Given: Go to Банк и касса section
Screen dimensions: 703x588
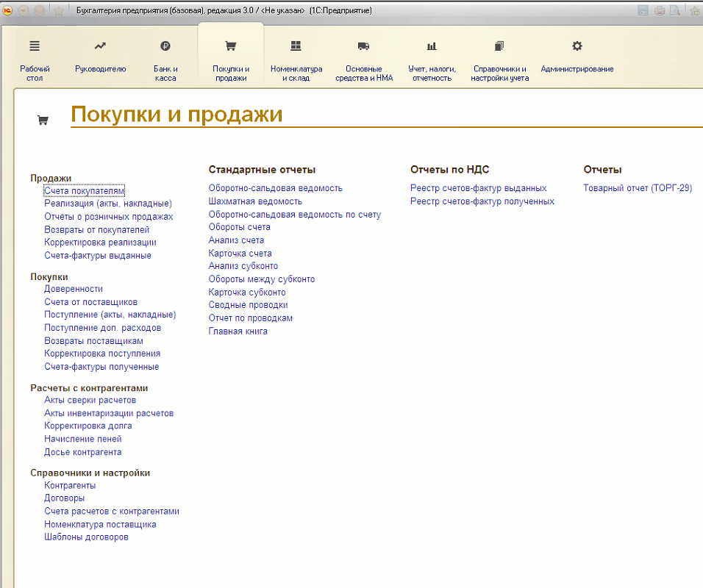Looking at the screenshot, I should (165, 59).
